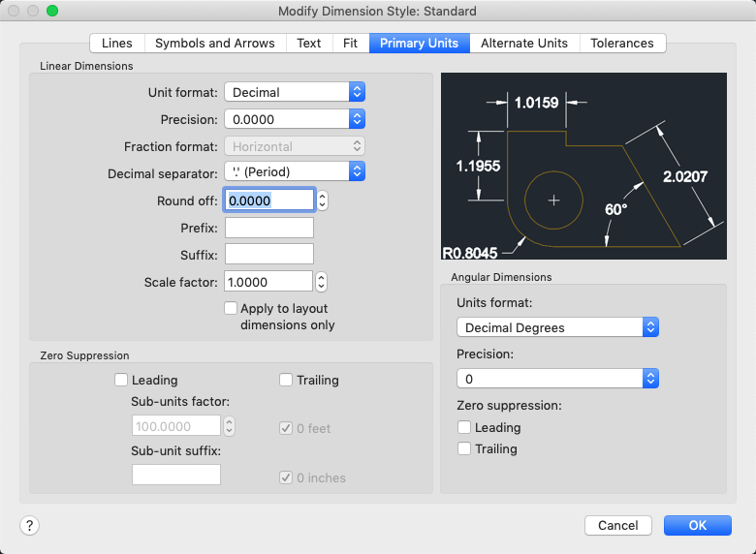756x554 pixels.
Task: Click the OK button
Action: coord(698,525)
